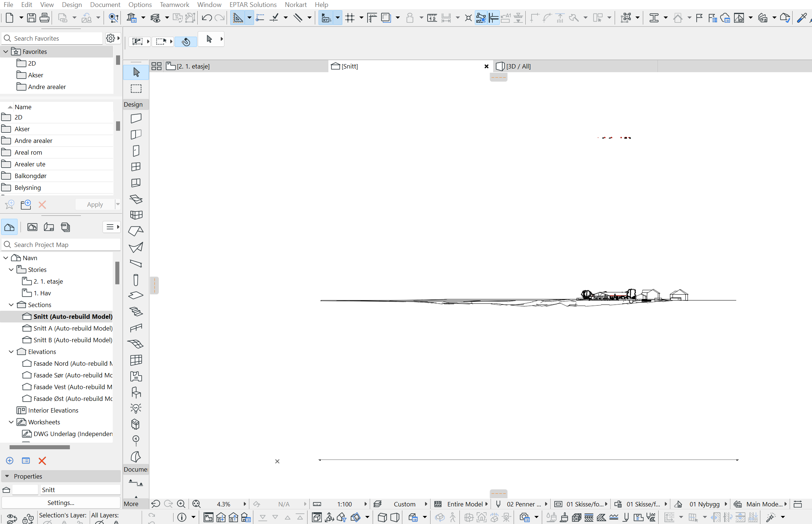
Task: Open the Teamwork menu
Action: 174,5
